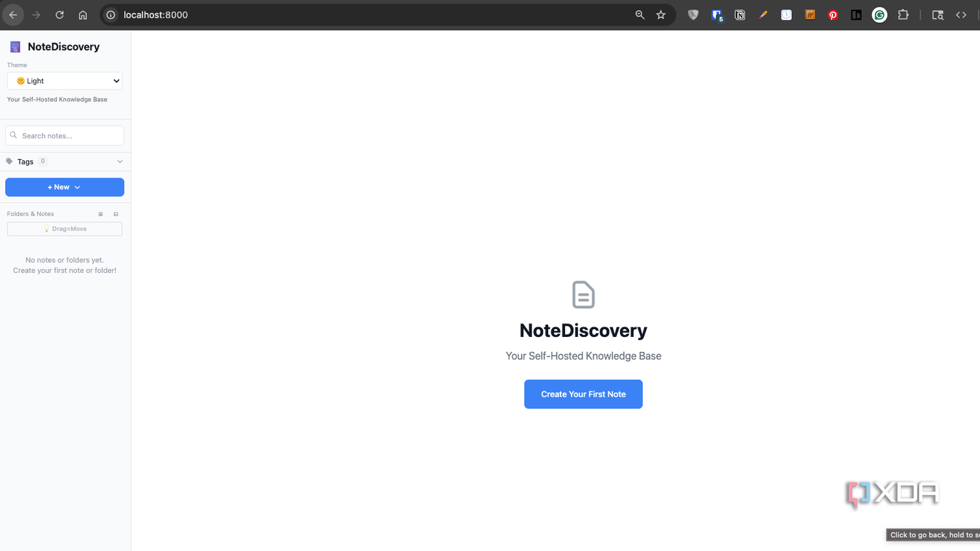Click the Drag=Move hint box
Viewport: 980px width, 551px height.
65,228
